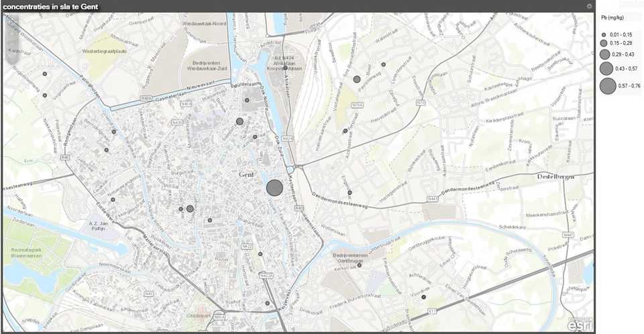Click the Gent city label on map

pos(247,174)
